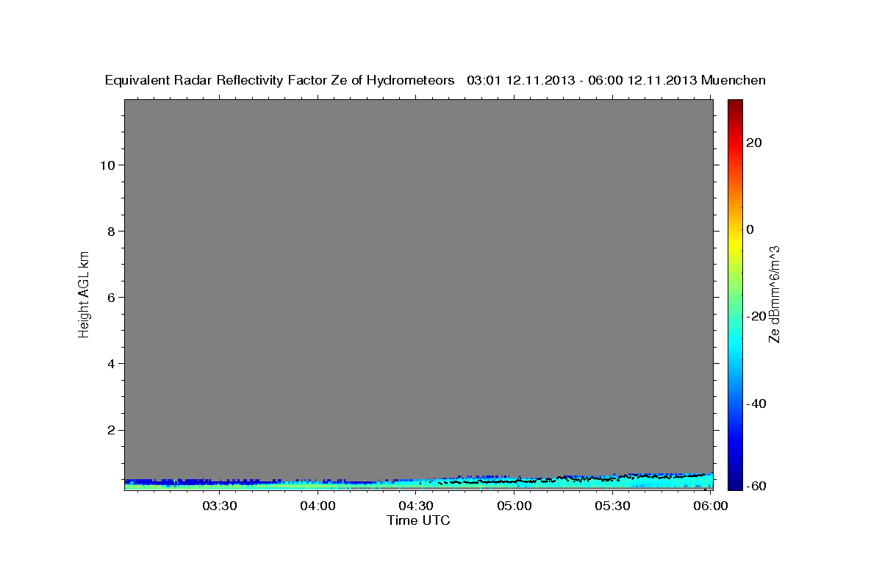The height and width of the screenshot is (588, 882).
Task: Click the 05:30 time tick label
Action: tap(612, 506)
